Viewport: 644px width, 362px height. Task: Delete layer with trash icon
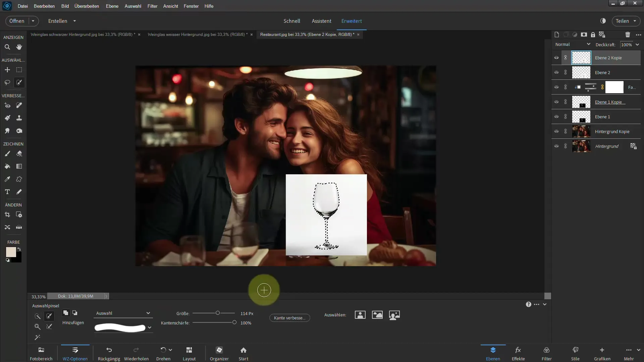point(628,35)
